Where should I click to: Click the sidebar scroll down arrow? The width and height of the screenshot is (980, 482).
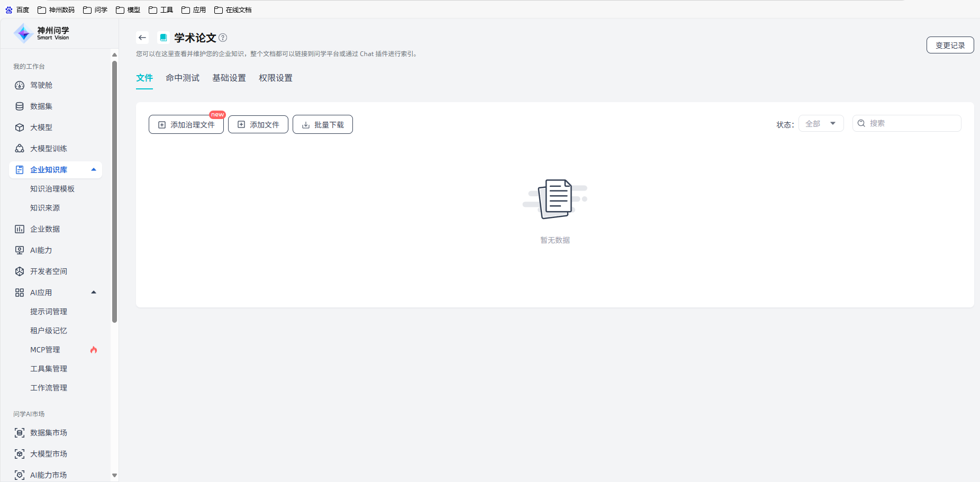[x=114, y=476]
